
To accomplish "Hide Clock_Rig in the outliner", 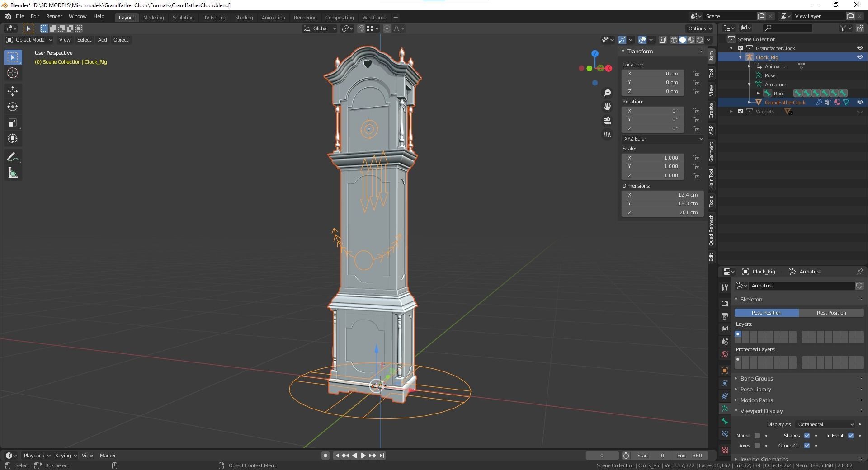I will pos(860,57).
